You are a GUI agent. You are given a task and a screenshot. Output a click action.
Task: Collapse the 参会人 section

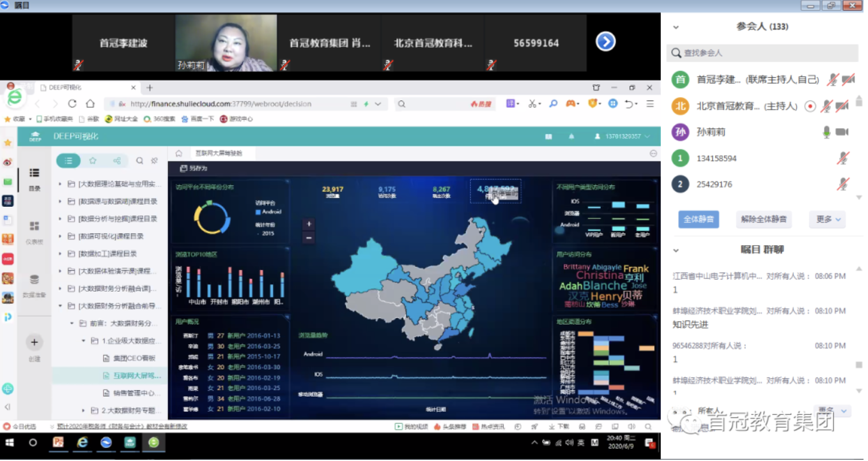[x=676, y=27]
